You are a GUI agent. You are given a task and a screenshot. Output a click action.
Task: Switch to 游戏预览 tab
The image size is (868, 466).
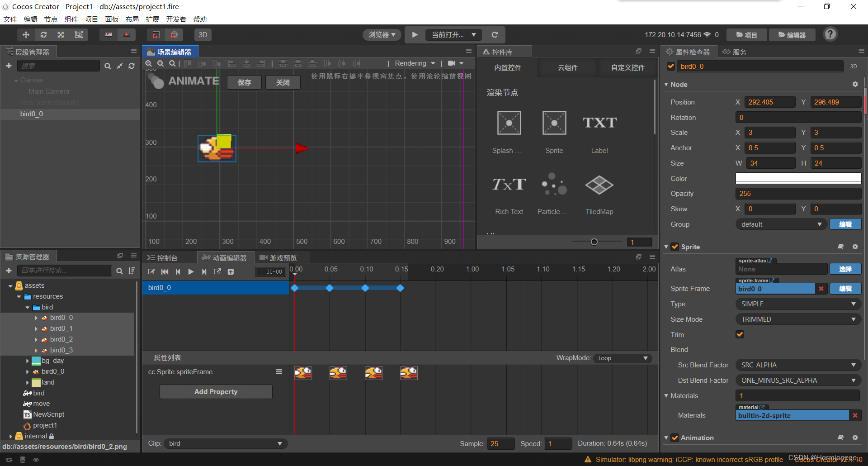pos(278,258)
